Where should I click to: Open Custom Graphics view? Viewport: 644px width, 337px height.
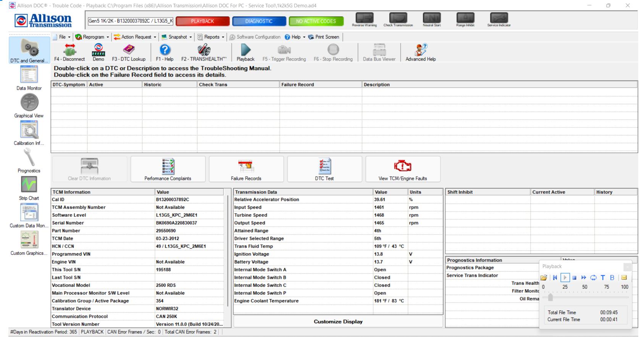point(29,243)
